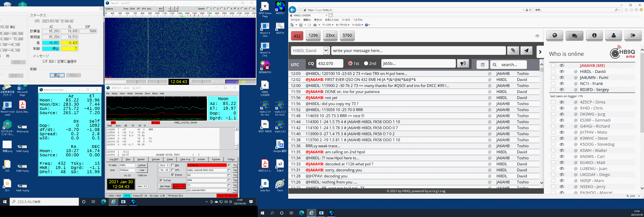Click the paperclip attachment icon

point(513,50)
